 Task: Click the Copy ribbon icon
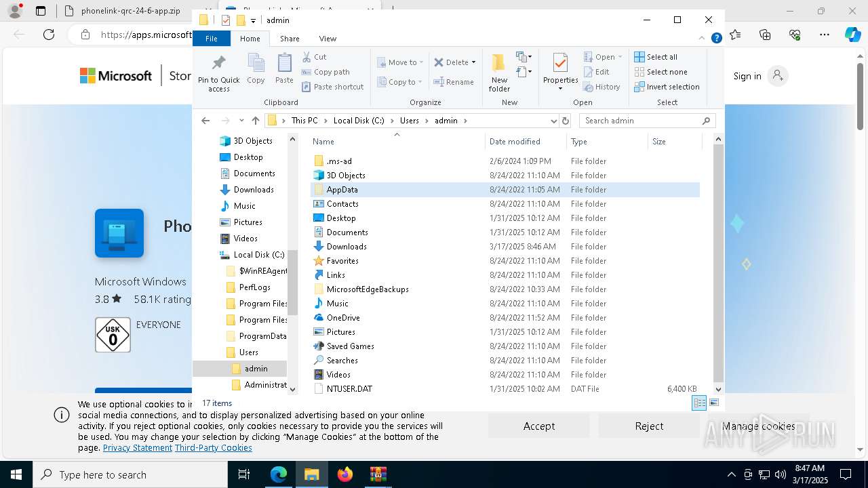tap(256, 69)
